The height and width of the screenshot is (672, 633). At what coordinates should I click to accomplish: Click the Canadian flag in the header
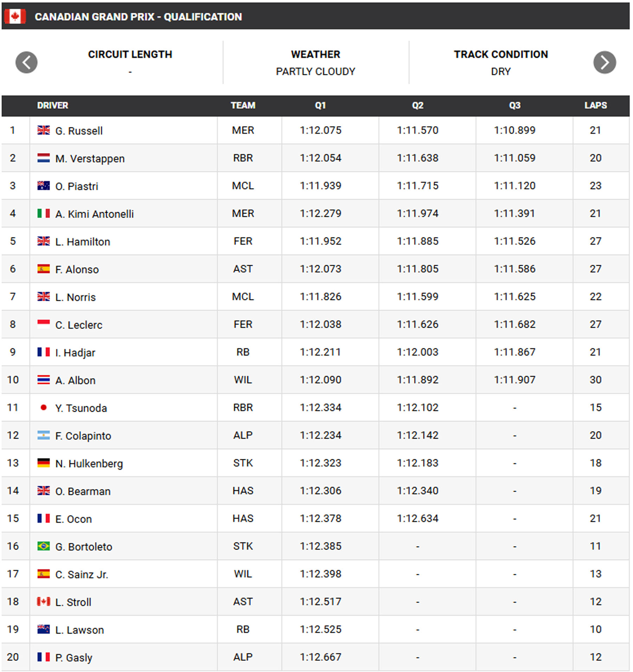[15, 17]
